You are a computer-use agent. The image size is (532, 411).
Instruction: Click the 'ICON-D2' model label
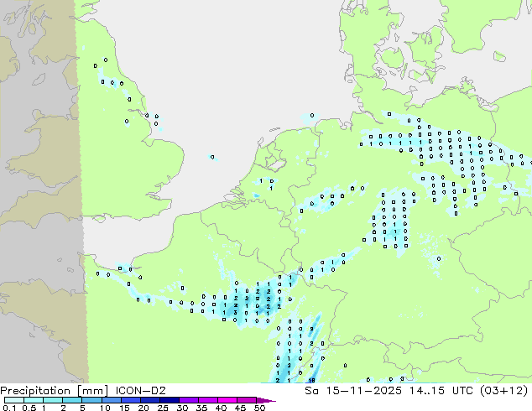pos(140,391)
